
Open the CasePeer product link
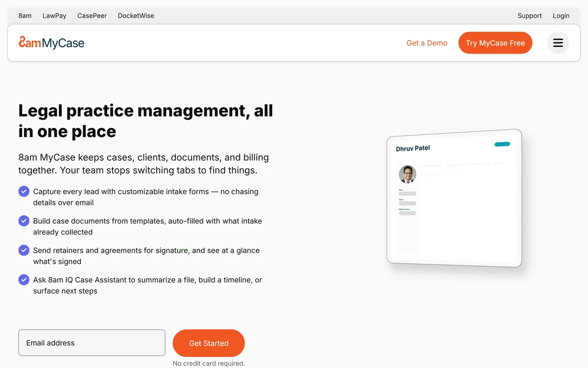pos(92,16)
